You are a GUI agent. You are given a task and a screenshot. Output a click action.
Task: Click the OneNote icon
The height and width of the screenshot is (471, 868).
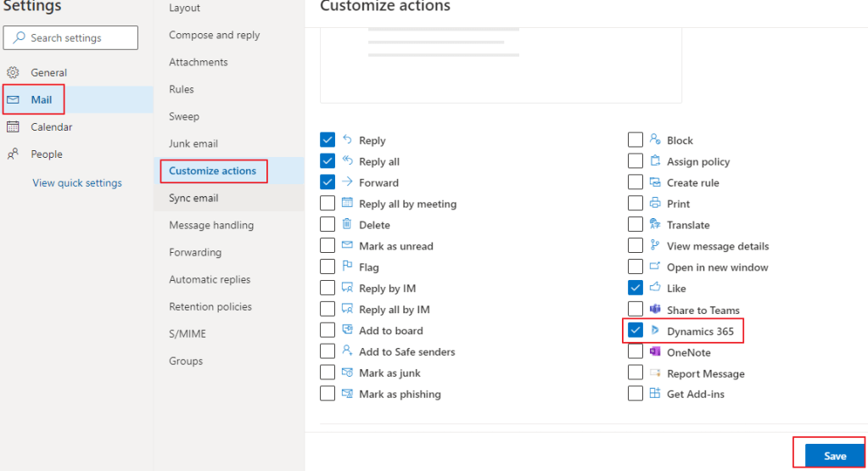(x=654, y=352)
